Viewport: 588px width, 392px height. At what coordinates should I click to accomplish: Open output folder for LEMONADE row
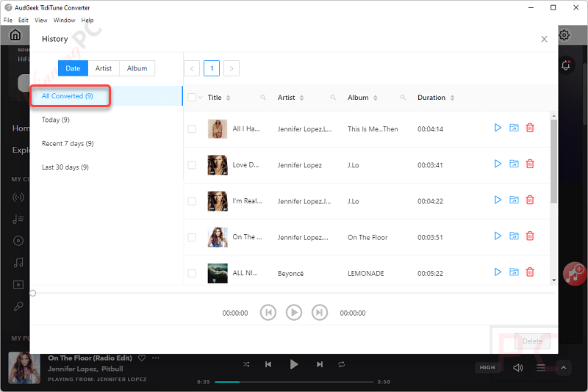tap(514, 272)
